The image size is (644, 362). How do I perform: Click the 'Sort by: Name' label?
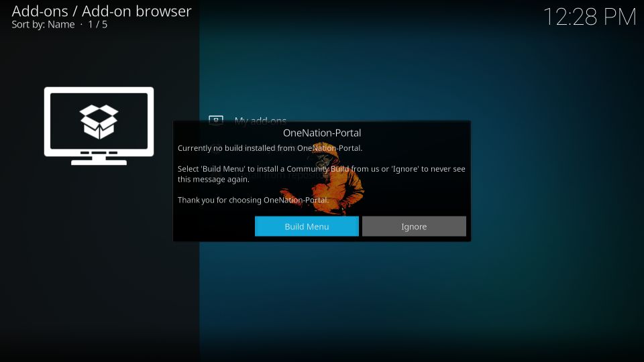click(x=43, y=25)
